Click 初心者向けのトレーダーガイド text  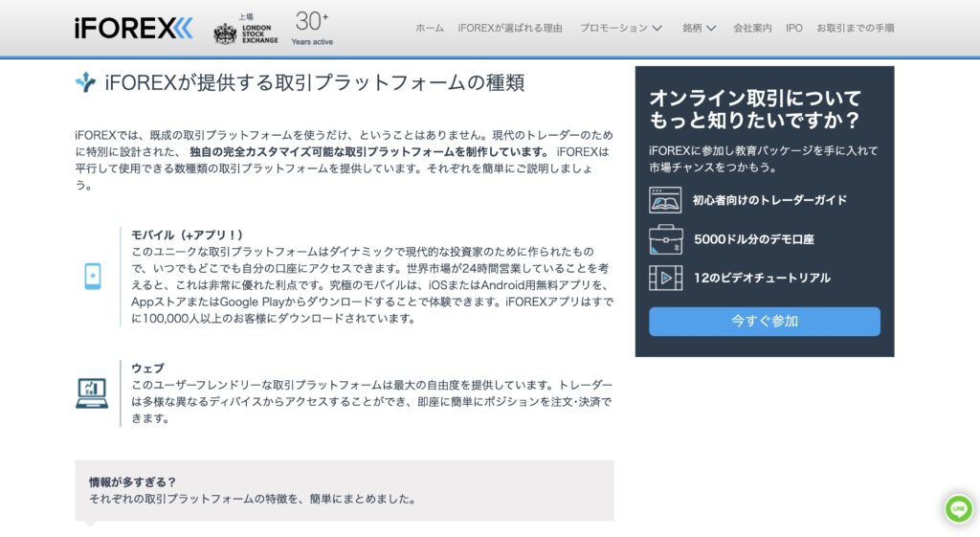[x=769, y=200]
